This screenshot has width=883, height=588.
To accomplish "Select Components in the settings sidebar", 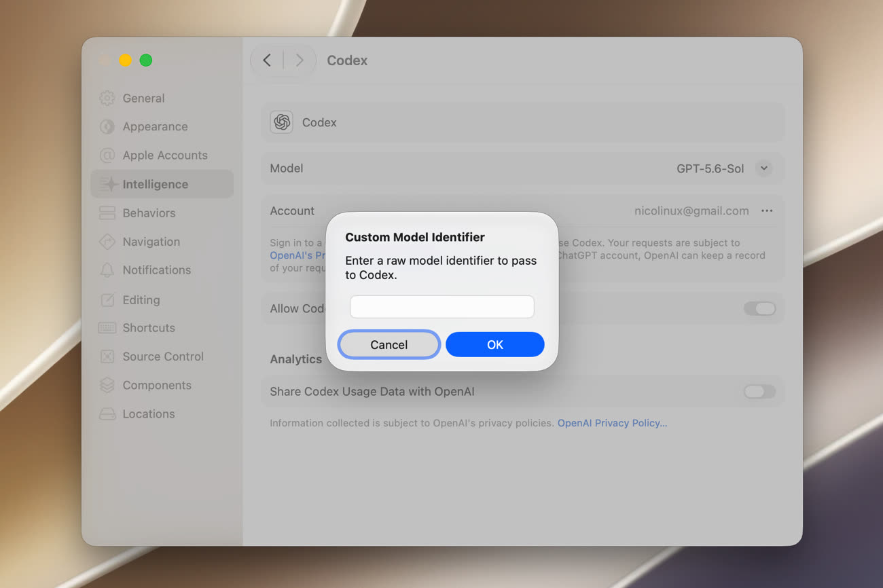I will (x=162, y=385).
